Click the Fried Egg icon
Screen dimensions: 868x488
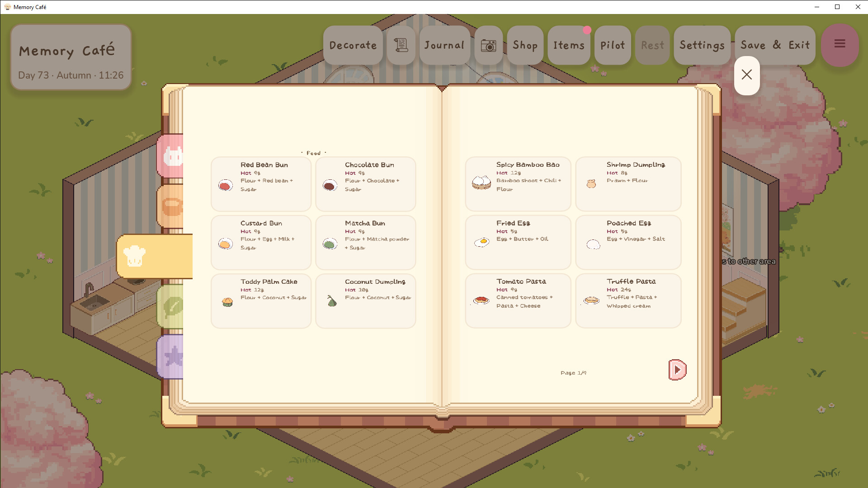click(482, 242)
